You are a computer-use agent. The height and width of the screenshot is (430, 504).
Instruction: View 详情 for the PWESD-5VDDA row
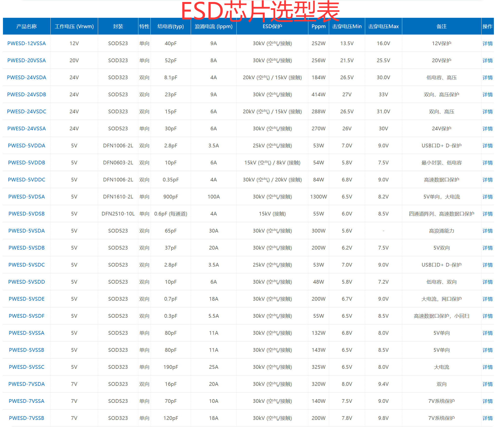click(x=487, y=146)
